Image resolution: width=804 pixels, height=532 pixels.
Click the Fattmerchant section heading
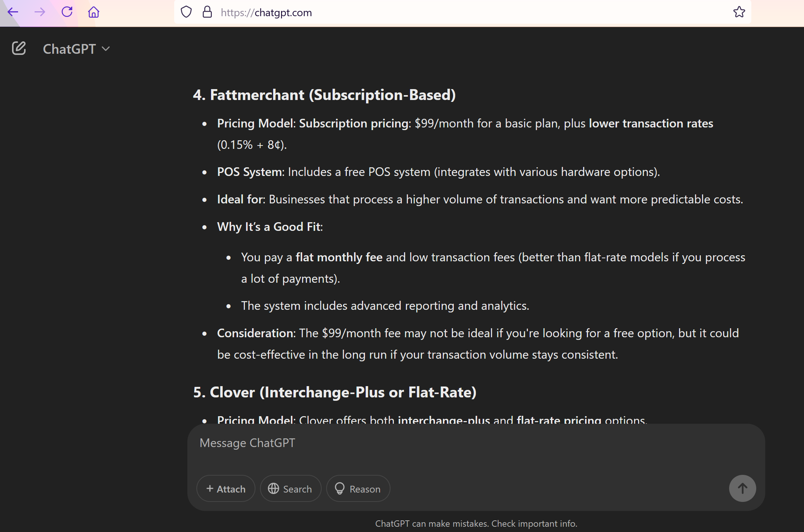pyautogui.click(x=324, y=95)
